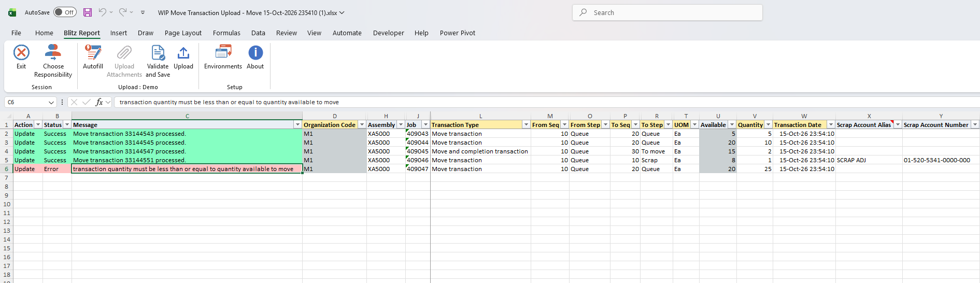980x283 pixels.
Task: Open the Help tab
Action: (421, 33)
